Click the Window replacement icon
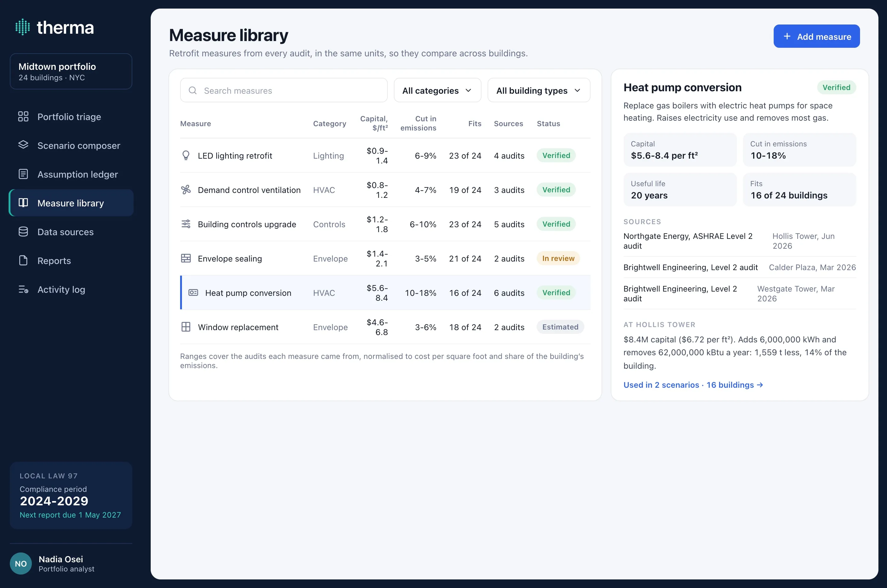887x588 pixels. 186,327
